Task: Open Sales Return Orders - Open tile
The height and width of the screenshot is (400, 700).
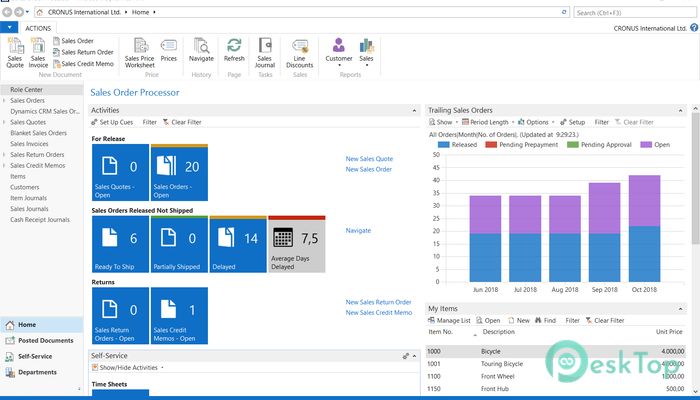Action: (x=120, y=316)
